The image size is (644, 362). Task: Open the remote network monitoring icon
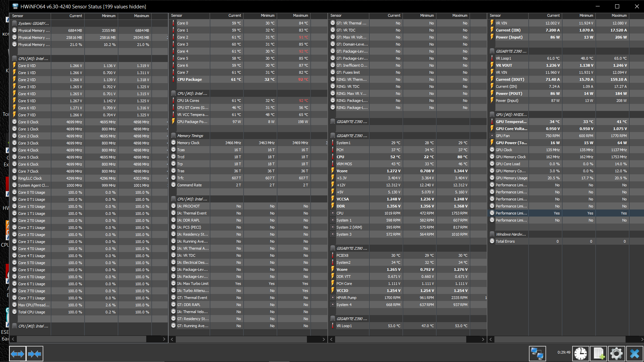(x=537, y=354)
